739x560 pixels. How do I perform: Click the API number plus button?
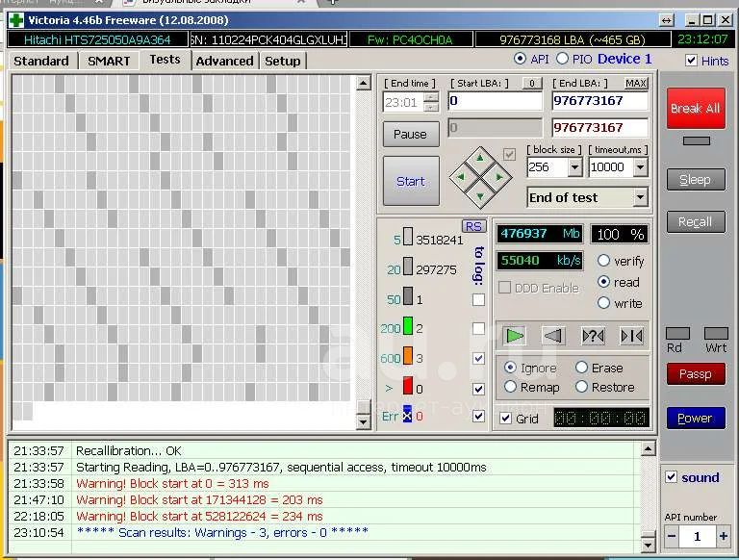pos(723,537)
